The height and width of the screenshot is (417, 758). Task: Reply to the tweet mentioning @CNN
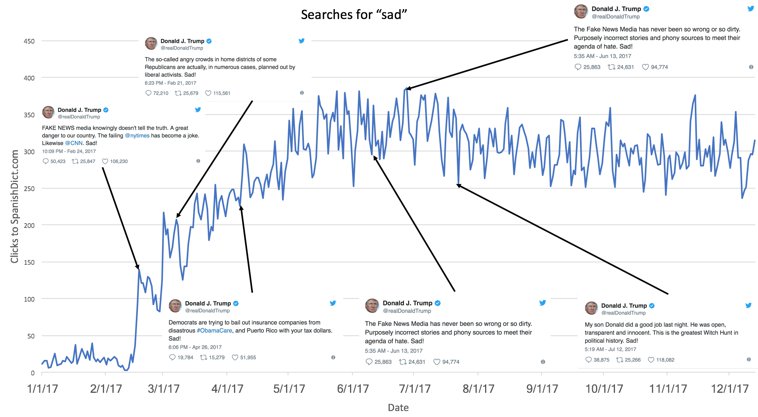[45, 161]
